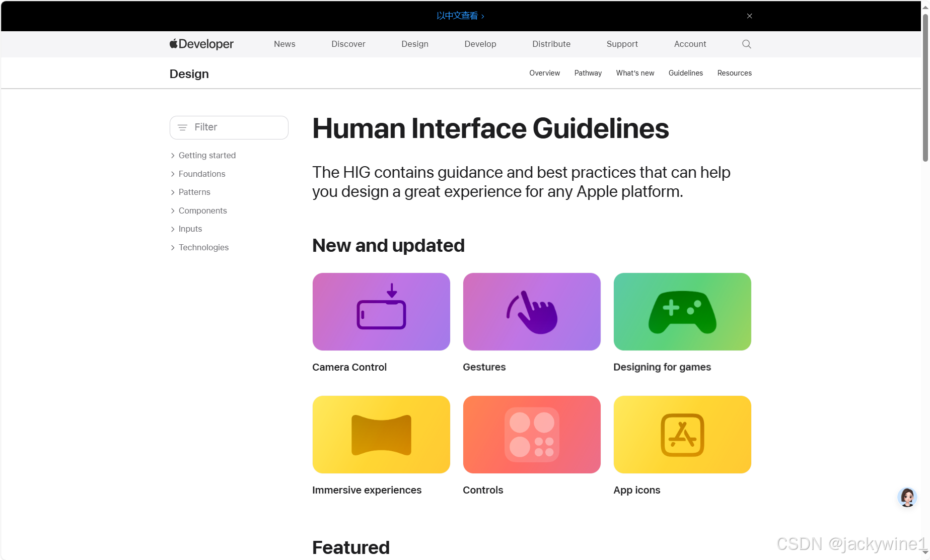
Task: Open Foundations sidebar item
Action: (x=202, y=174)
